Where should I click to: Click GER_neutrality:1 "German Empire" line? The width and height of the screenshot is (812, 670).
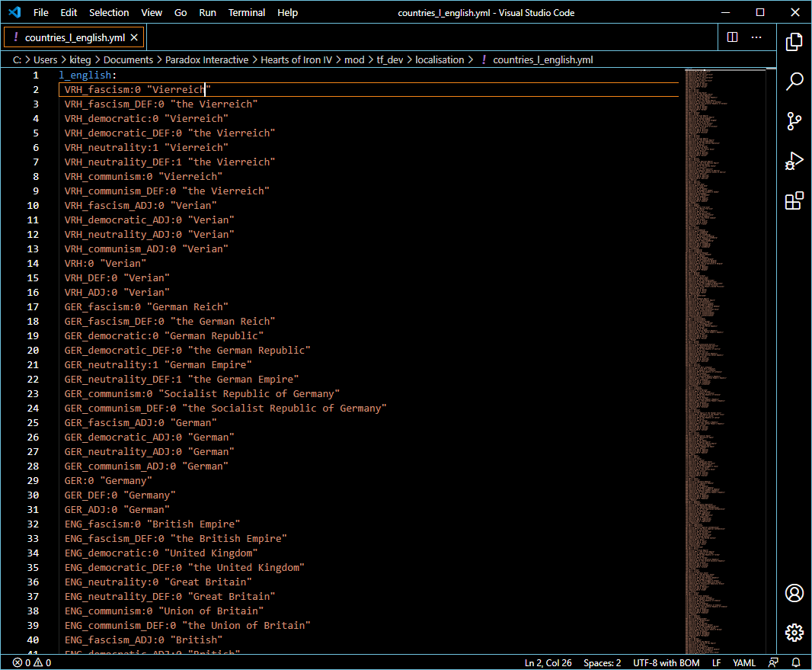[158, 365]
